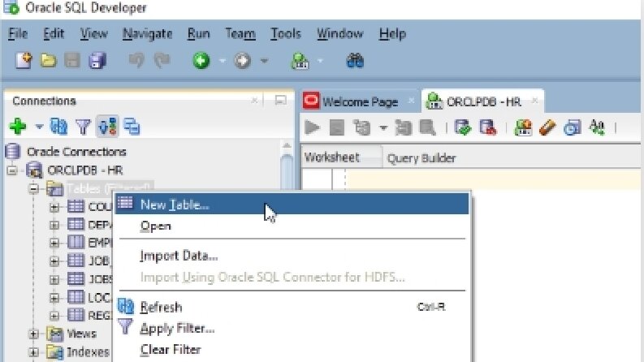644x362 pixels.
Task: Collapse the ORCLPDB - HR connection node
Action: (12, 170)
